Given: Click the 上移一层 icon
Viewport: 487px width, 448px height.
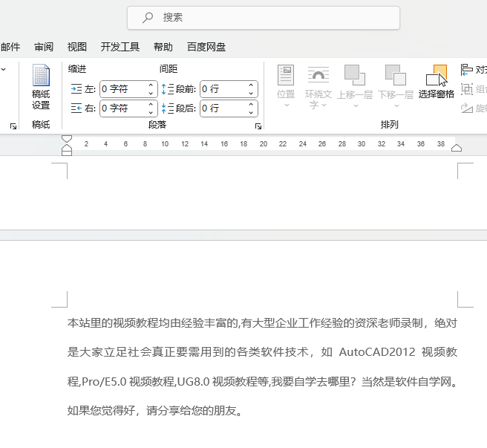Looking at the screenshot, I should point(355,75).
